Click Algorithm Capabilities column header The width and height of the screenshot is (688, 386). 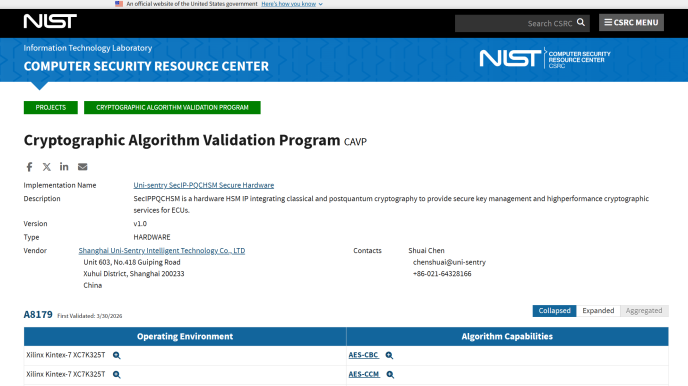pyautogui.click(x=507, y=336)
